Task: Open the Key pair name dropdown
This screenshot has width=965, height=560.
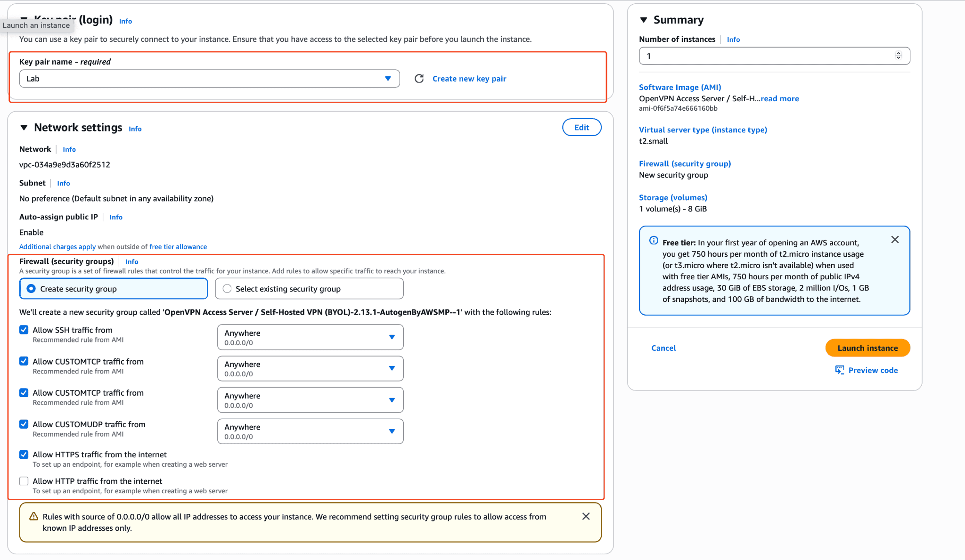Action: tap(209, 79)
